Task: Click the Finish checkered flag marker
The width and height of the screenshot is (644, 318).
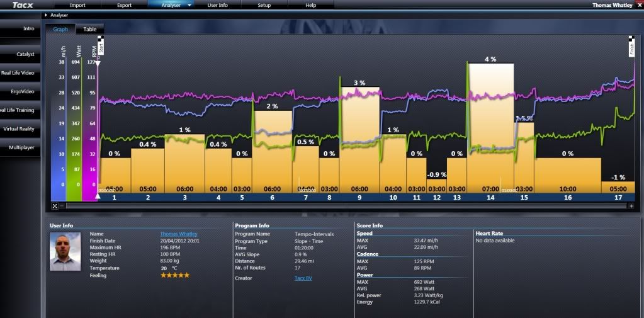Action: (x=631, y=47)
